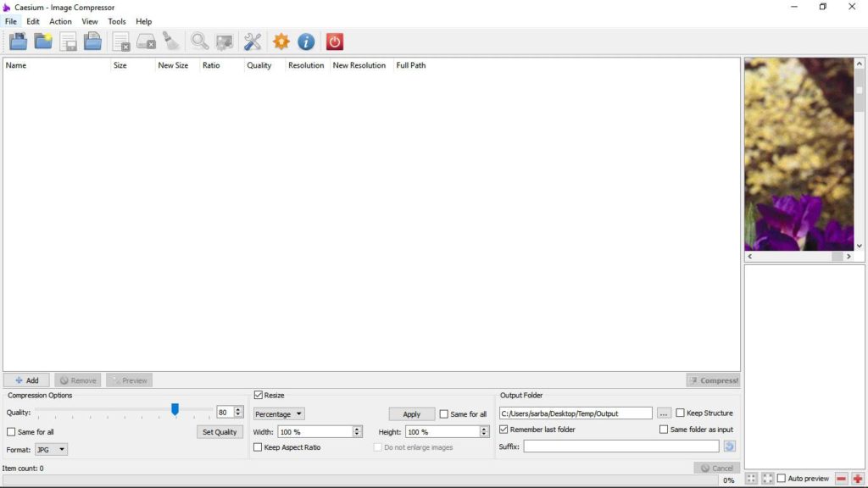Click the suffix refresh icon button
The image size is (868, 488).
coord(730,446)
